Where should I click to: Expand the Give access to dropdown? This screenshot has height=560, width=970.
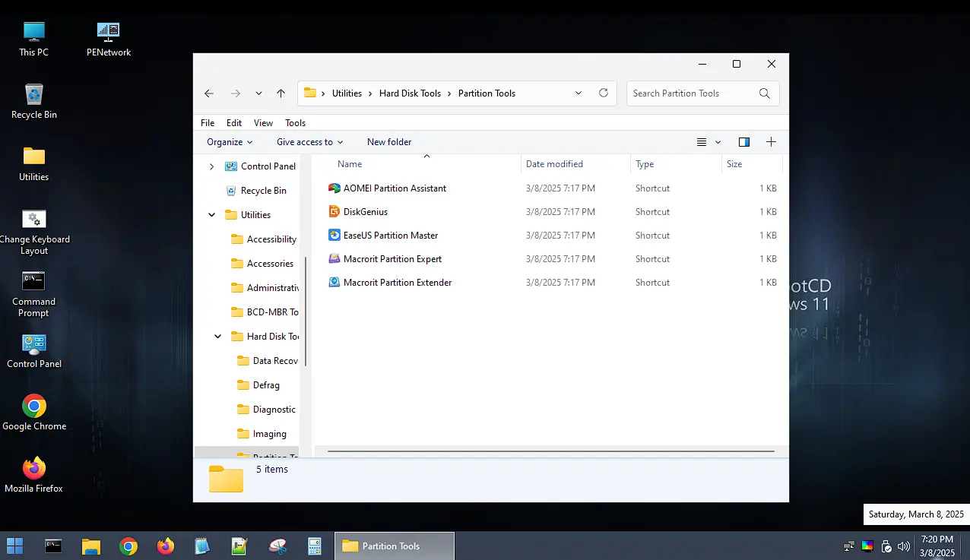coord(309,142)
